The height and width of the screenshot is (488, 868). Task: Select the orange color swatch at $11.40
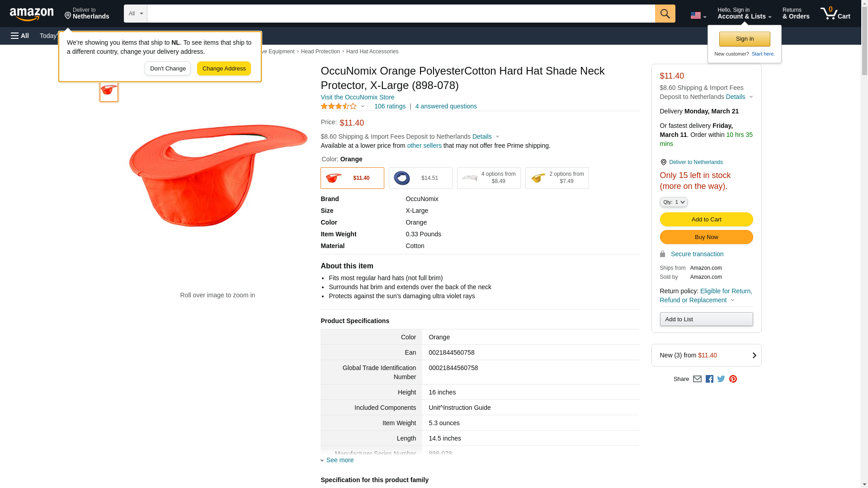352,178
